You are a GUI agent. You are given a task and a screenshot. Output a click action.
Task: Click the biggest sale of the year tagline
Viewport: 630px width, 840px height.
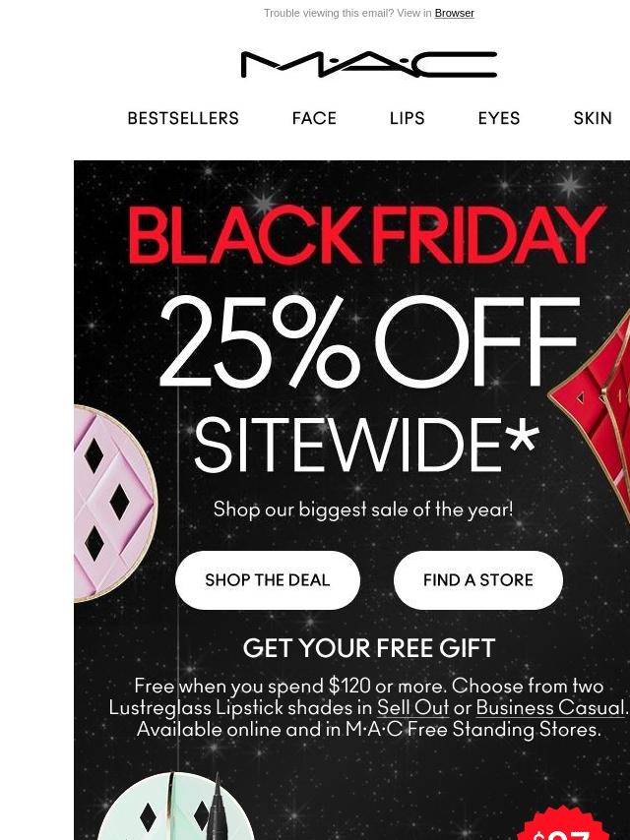[363, 509]
